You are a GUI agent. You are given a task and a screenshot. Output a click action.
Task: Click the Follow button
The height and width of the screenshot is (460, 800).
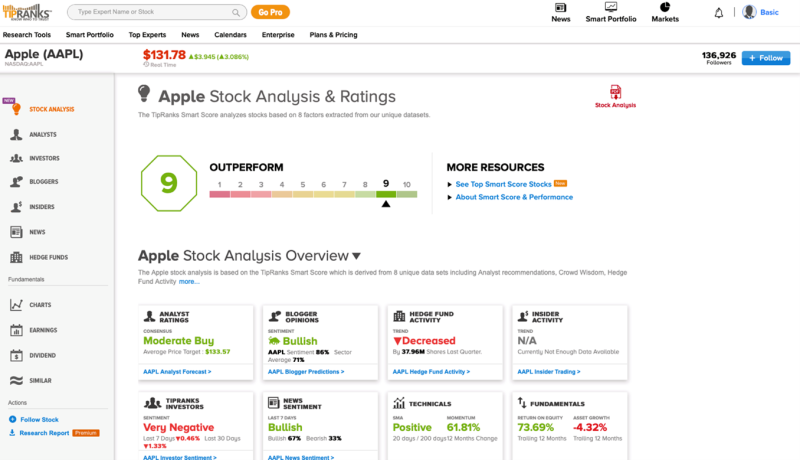(766, 58)
